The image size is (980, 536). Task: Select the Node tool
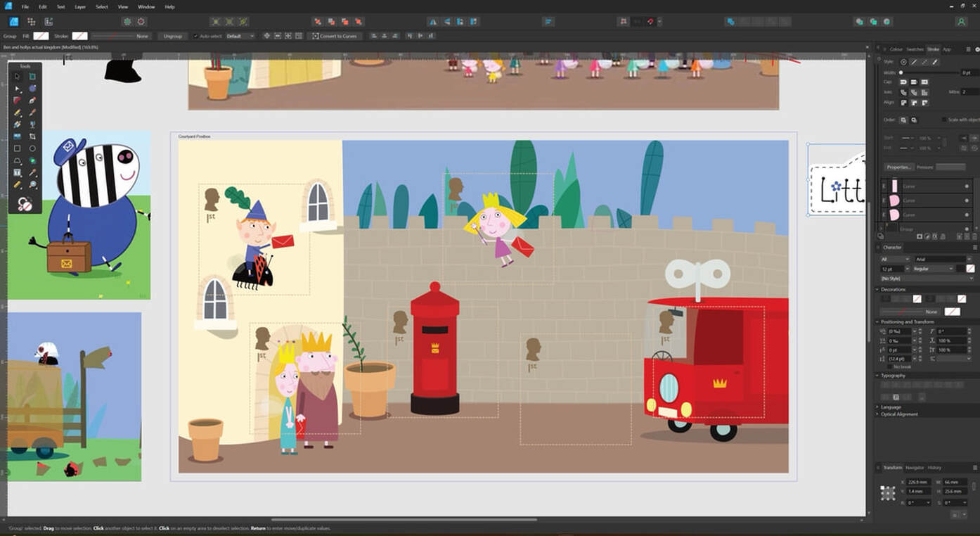point(18,88)
